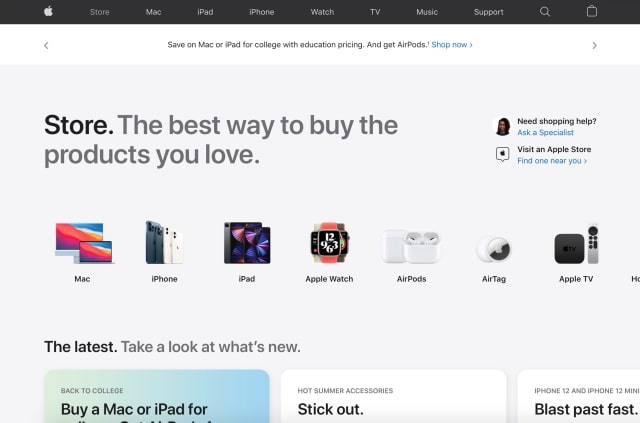This screenshot has width=640, height=423.
Task: Select the Apple Watch product image
Action: (329, 243)
